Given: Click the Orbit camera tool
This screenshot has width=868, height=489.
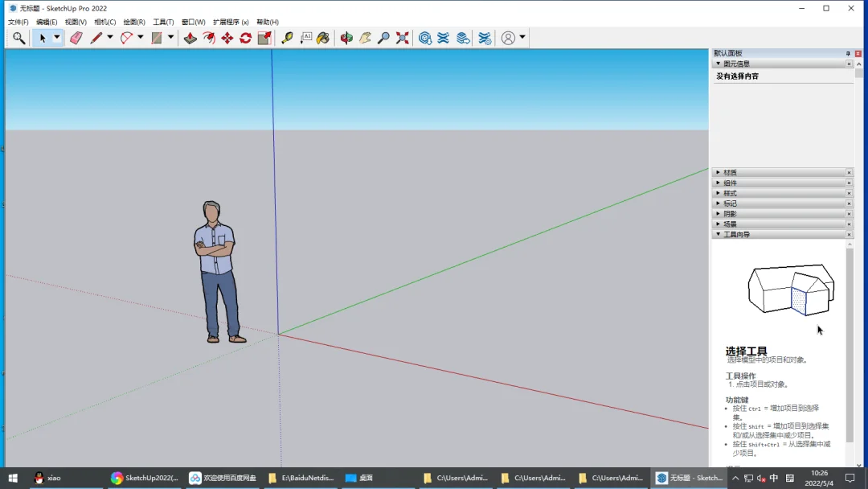Looking at the screenshot, I should (346, 38).
